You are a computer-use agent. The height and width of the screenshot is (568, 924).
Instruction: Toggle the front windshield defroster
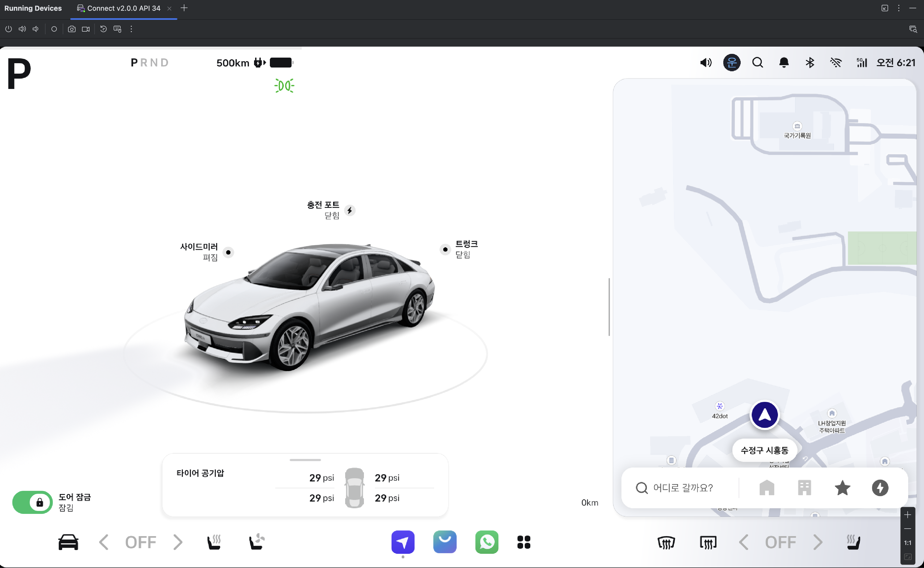point(666,542)
